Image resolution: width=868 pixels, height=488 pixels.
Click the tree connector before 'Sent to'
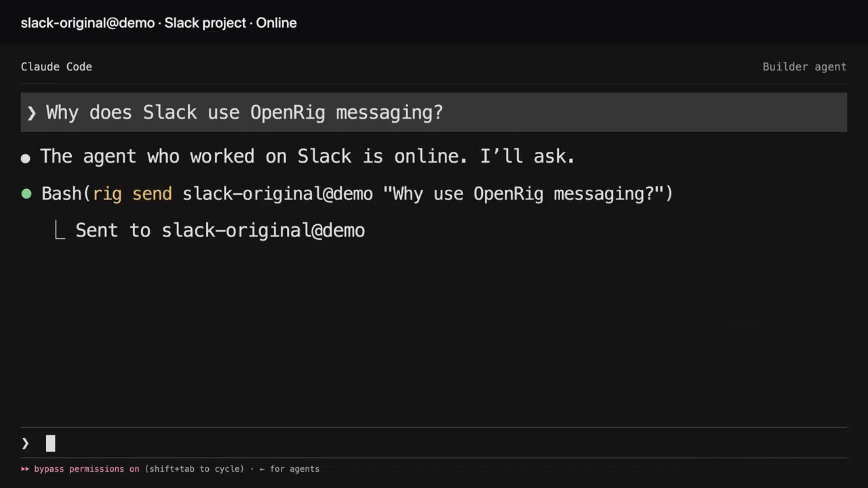(60, 231)
